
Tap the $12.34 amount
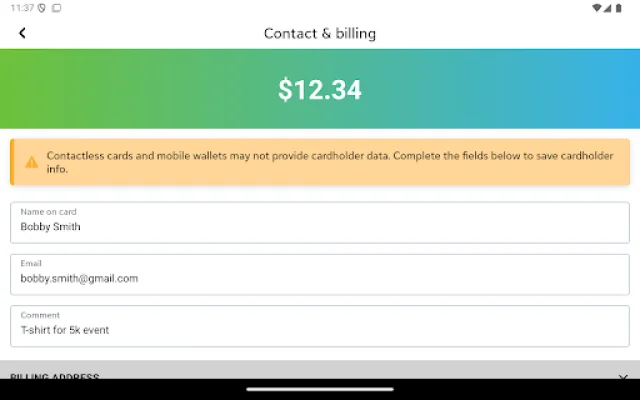pyautogui.click(x=320, y=90)
